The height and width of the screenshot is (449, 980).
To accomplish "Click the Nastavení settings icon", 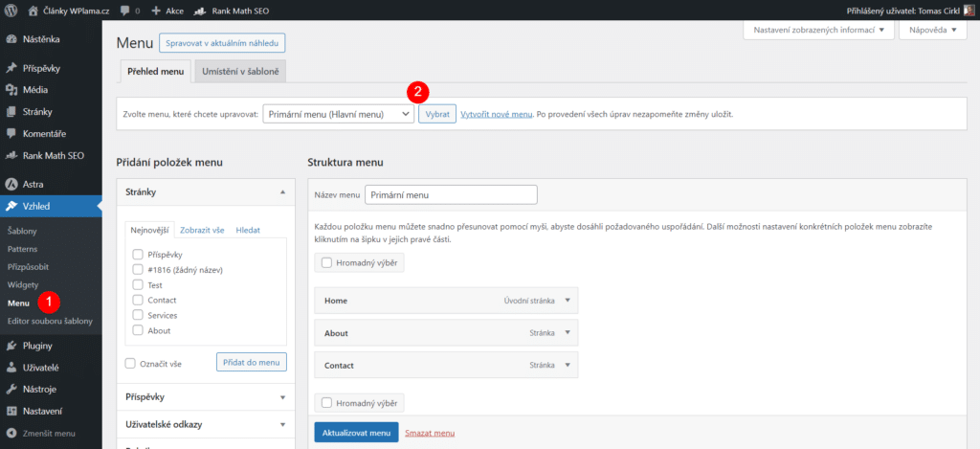I will (11, 412).
